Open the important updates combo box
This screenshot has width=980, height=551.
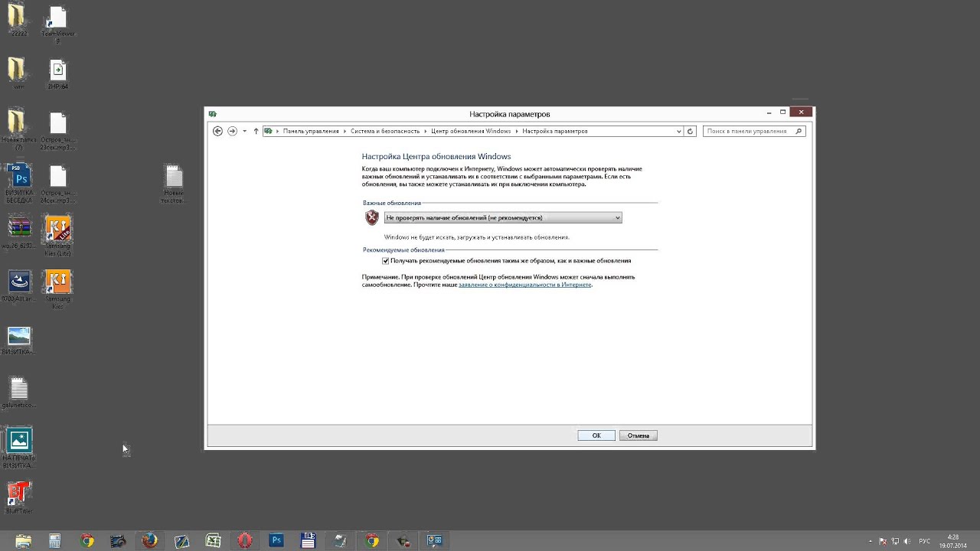503,218
